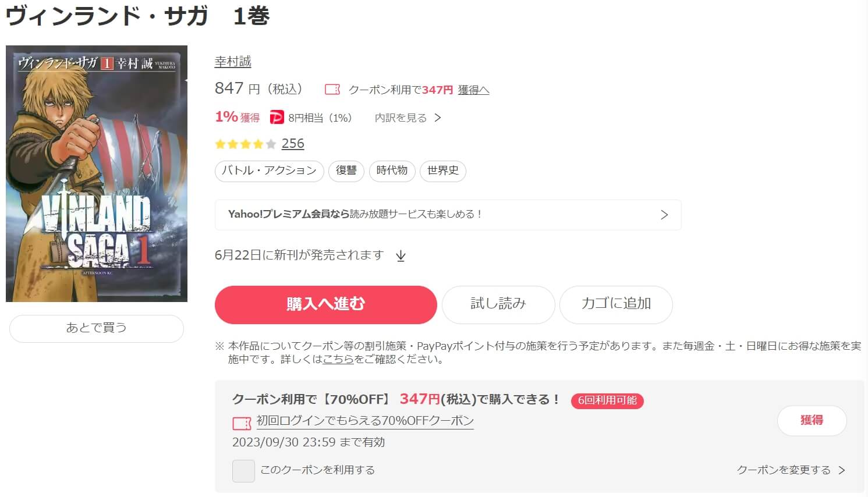Open the 試し読み preview button
The width and height of the screenshot is (868, 497).
[498, 304]
